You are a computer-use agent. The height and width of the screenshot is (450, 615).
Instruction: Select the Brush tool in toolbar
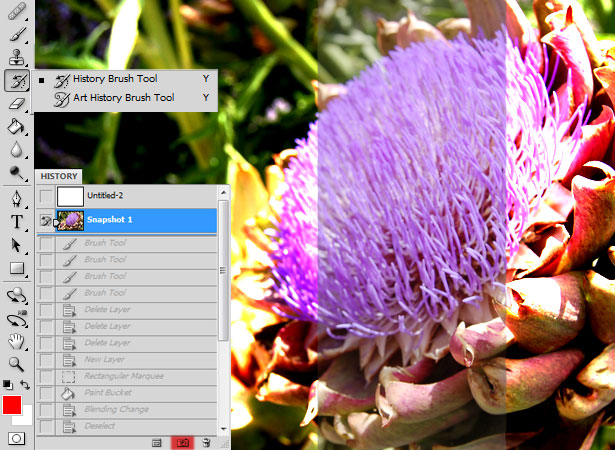(x=16, y=35)
